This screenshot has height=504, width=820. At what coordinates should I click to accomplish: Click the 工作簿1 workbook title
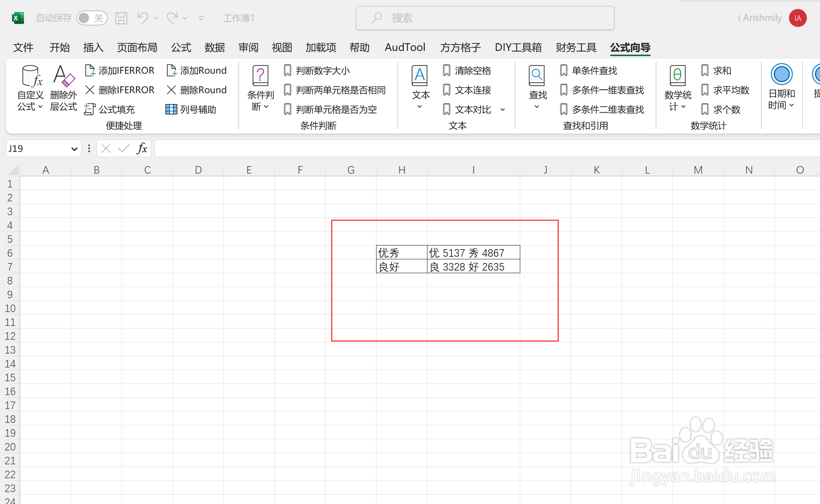238,18
